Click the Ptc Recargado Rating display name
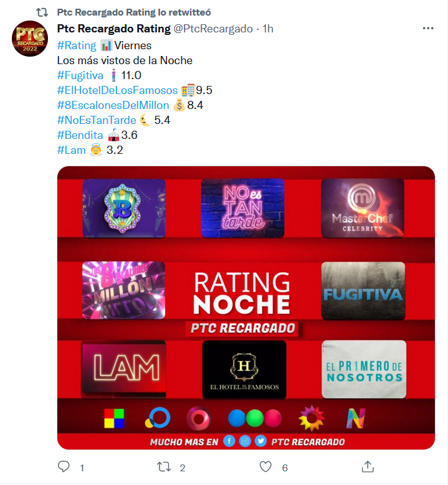 tap(113, 29)
